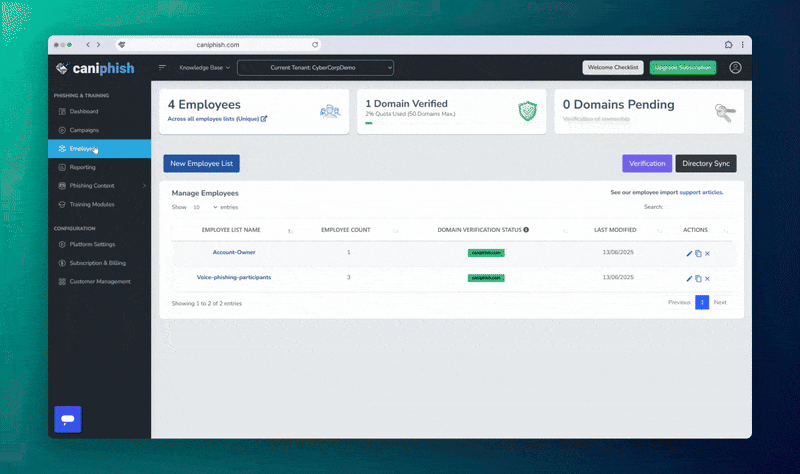This screenshot has width=800, height=474.
Task: Open the Account-Owner employee list
Action: (234, 252)
